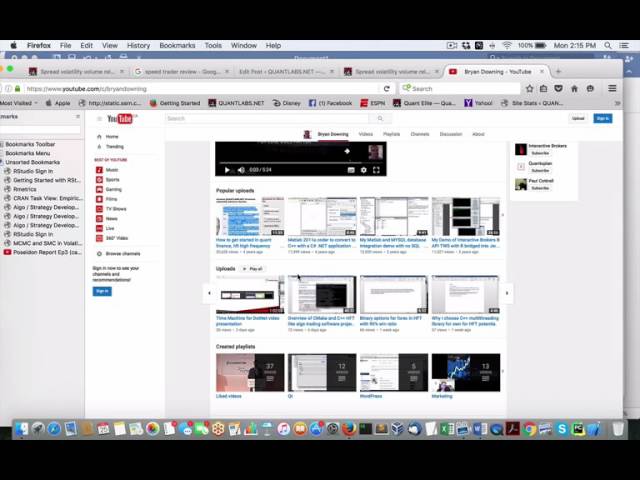640x480 pixels.
Task: Toggle subtitles icon in the video player
Action: tap(351, 170)
